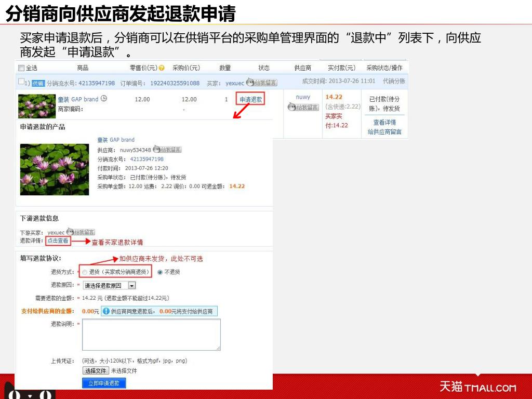Image resolution: width=532 pixels, height=399 pixels.
Task: Click 42135947198 link in refund product details
Action: (x=147, y=159)
